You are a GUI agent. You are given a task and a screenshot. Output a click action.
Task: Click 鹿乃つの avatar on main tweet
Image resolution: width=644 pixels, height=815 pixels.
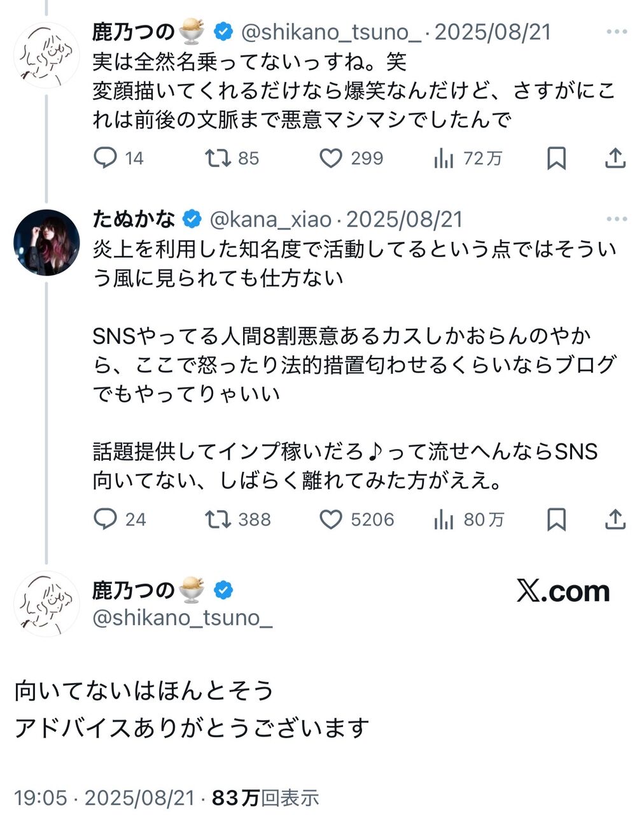[x=46, y=604]
